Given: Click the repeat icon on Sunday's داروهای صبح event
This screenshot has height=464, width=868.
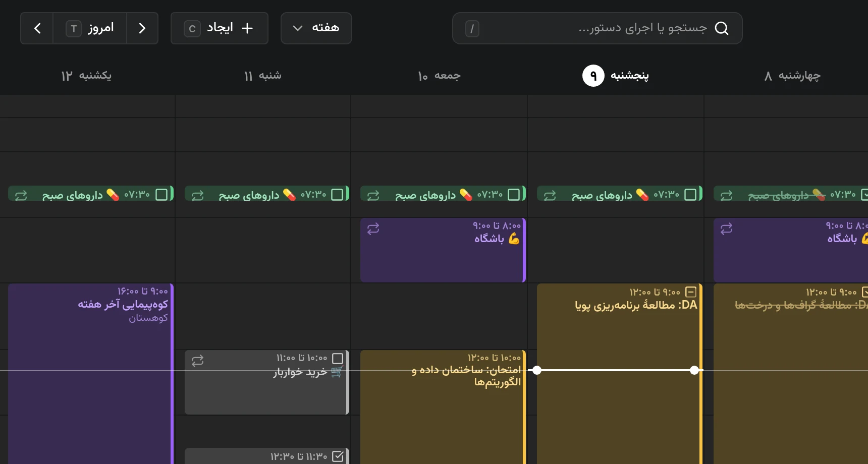Looking at the screenshot, I should [21, 195].
